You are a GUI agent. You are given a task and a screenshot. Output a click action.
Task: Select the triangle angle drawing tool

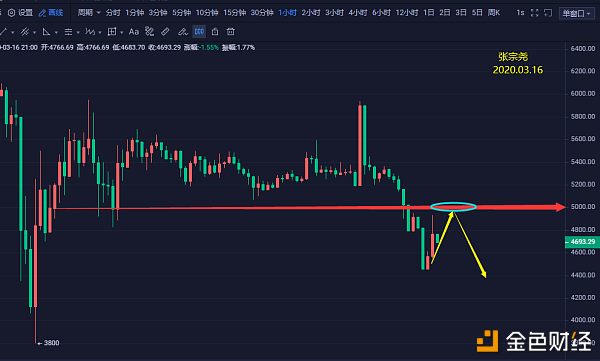click(46, 31)
